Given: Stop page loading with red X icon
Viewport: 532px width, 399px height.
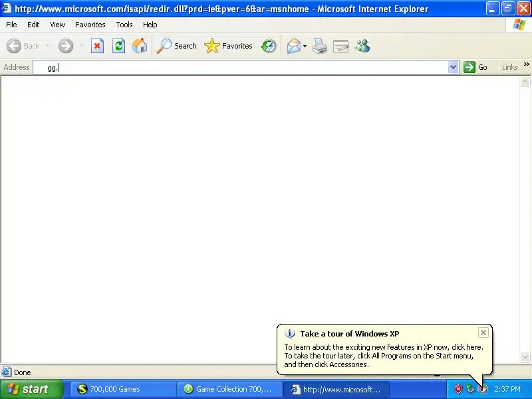Looking at the screenshot, I should [x=97, y=46].
